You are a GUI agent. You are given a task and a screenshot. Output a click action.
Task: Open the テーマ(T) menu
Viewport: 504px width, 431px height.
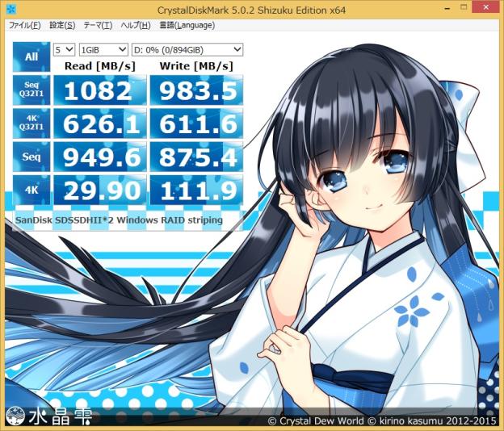click(x=98, y=25)
